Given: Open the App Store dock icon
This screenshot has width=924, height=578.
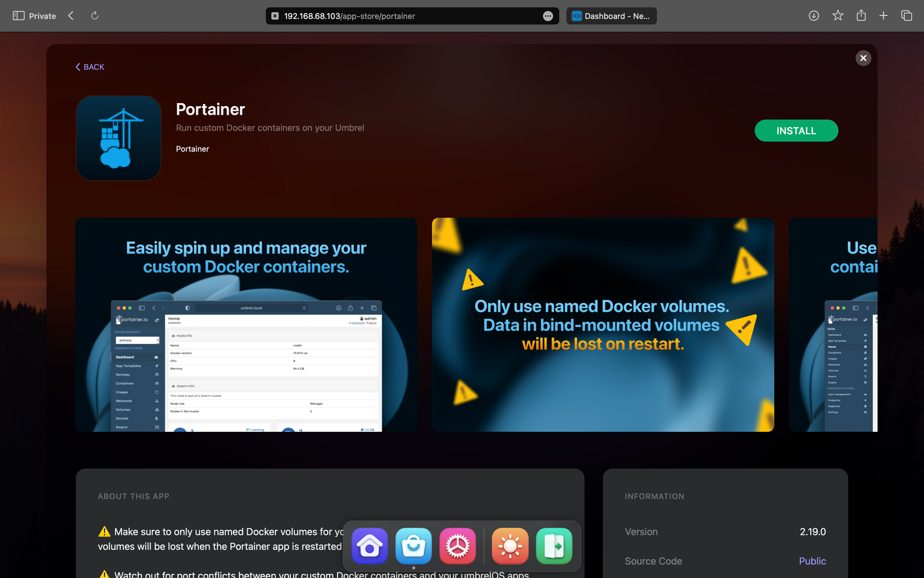Looking at the screenshot, I should (x=413, y=546).
